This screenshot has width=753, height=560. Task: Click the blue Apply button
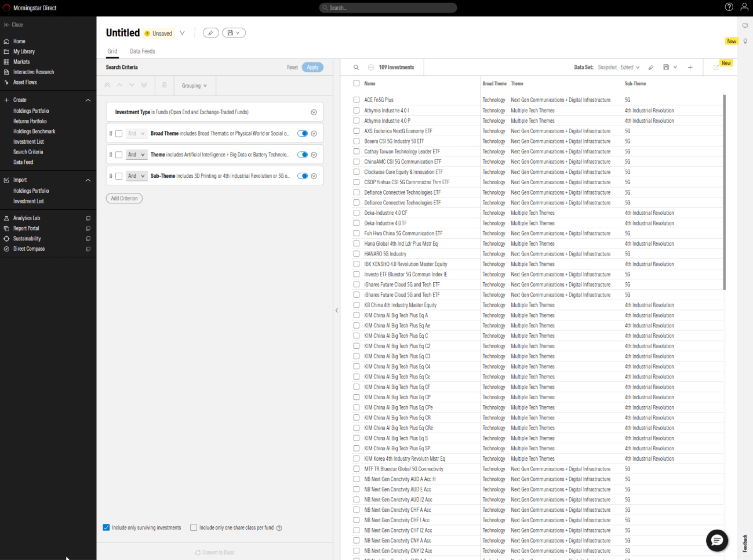[x=312, y=67]
